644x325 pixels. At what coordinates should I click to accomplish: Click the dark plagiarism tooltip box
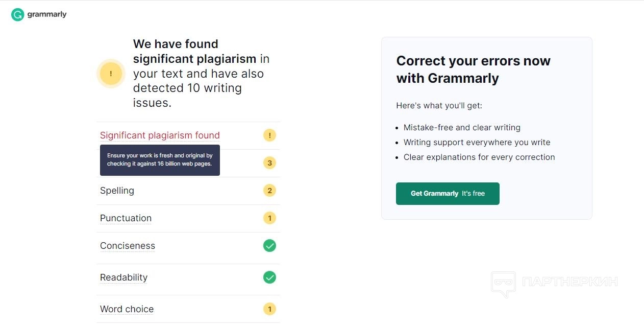coord(160,160)
